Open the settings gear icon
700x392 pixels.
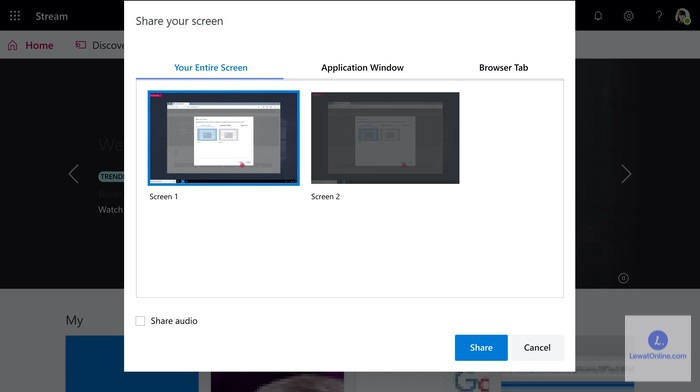[629, 16]
